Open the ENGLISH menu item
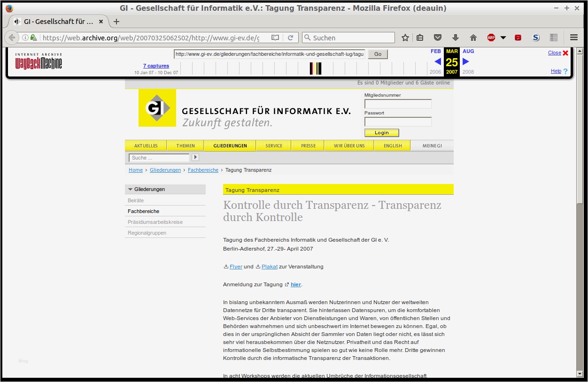 click(393, 145)
